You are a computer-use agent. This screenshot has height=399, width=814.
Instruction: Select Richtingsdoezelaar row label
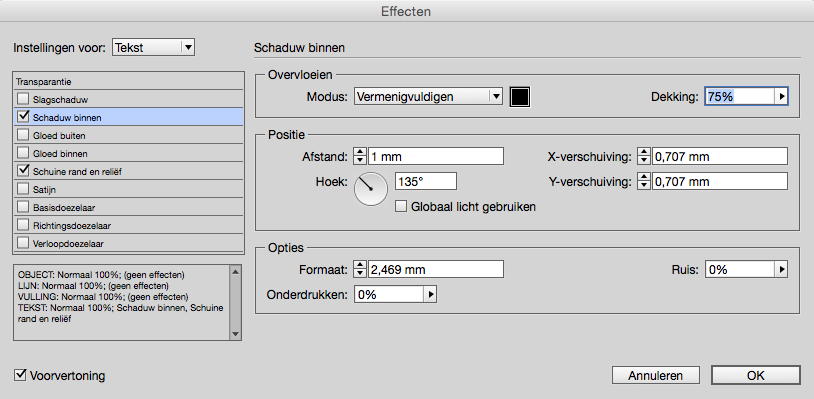coord(72,226)
